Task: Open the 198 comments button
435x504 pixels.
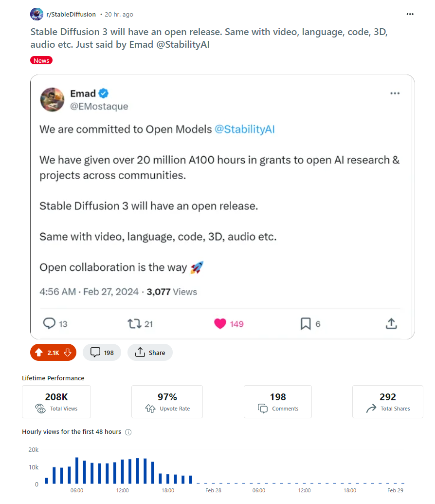Action: click(102, 352)
